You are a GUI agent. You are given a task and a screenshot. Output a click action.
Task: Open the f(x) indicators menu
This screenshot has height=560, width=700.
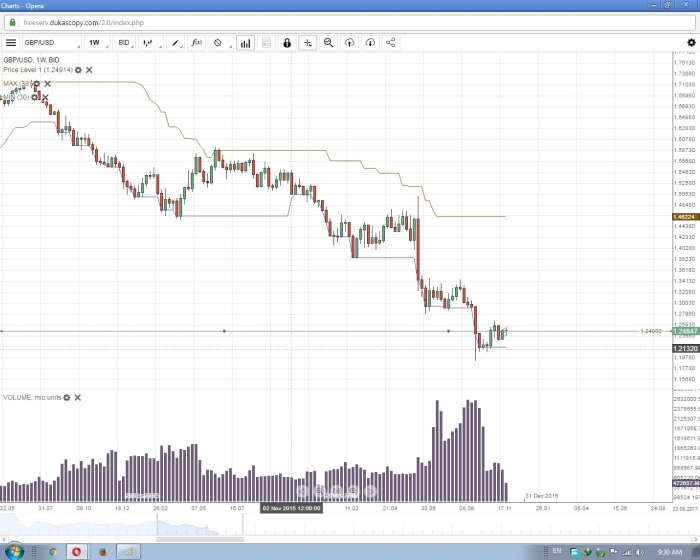pos(196,43)
